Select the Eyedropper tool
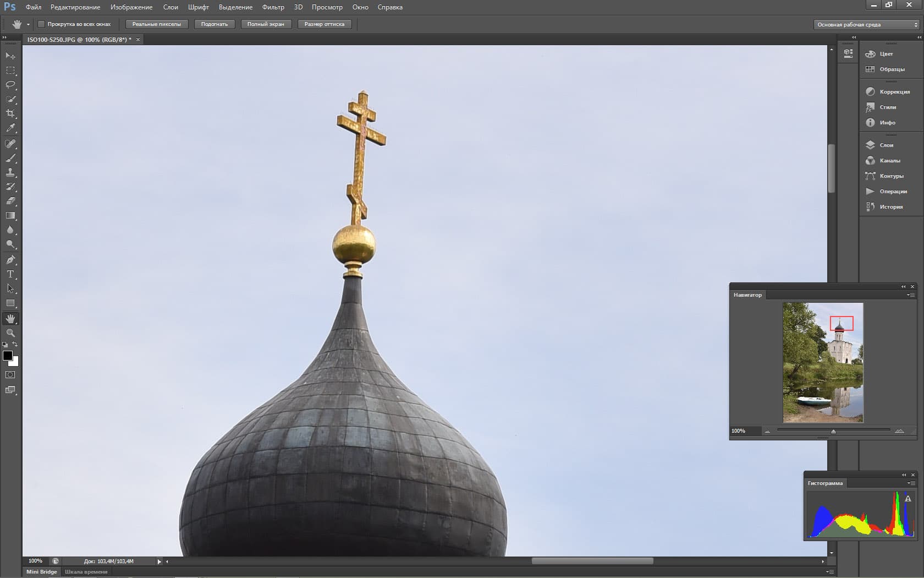This screenshot has height=578, width=924. (10, 128)
